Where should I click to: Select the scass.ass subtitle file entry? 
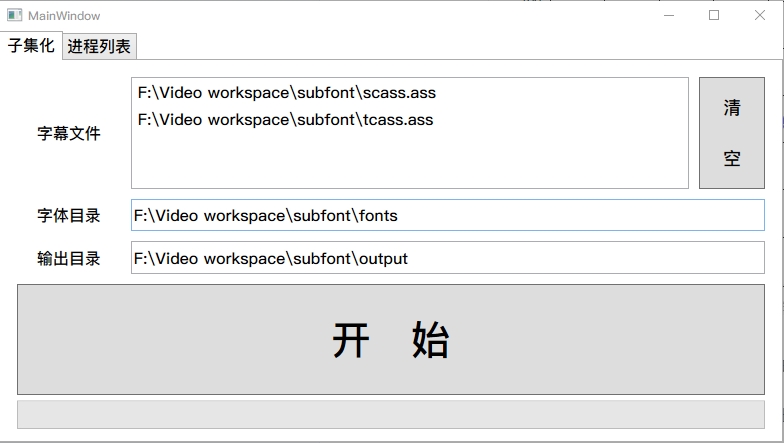click(x=287, y=93)
